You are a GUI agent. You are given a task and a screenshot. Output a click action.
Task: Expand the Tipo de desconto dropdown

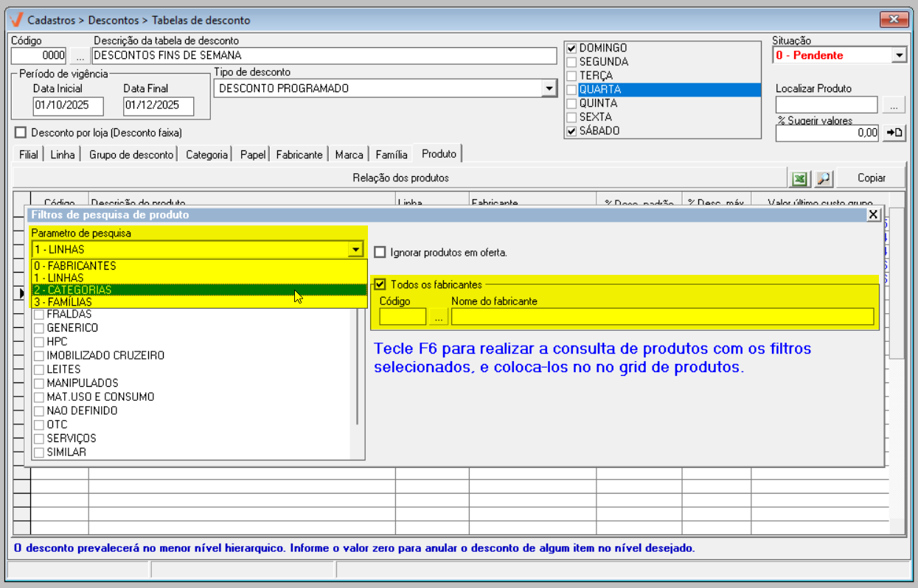(548, 88)
